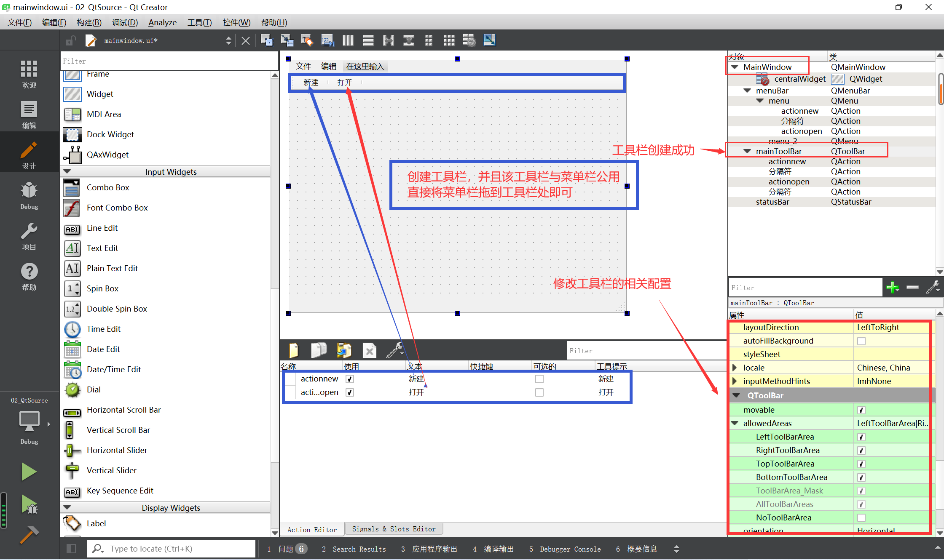Click the hammer Build icon
Screen dimensions: 944x560
[x=29, y=535]
